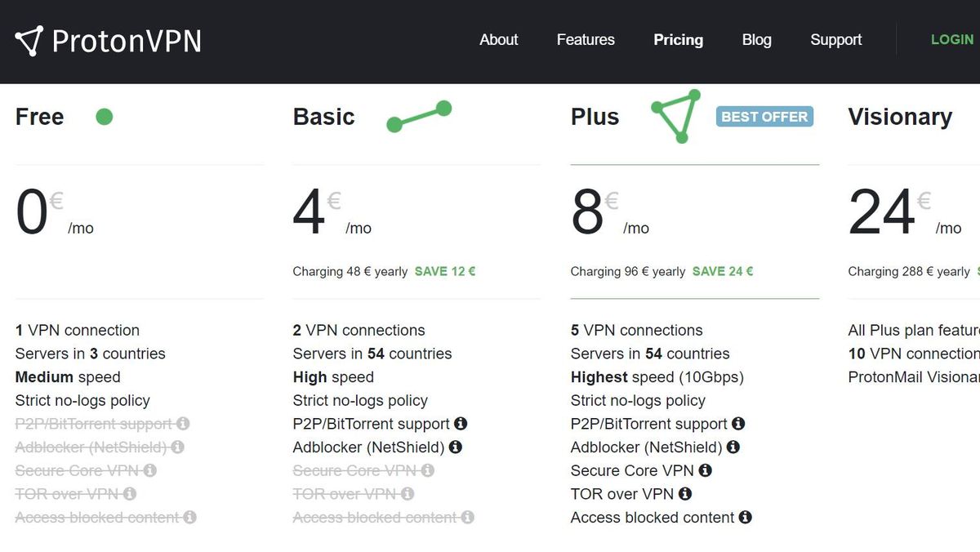Click the LOGIN button

coord(951,39)
